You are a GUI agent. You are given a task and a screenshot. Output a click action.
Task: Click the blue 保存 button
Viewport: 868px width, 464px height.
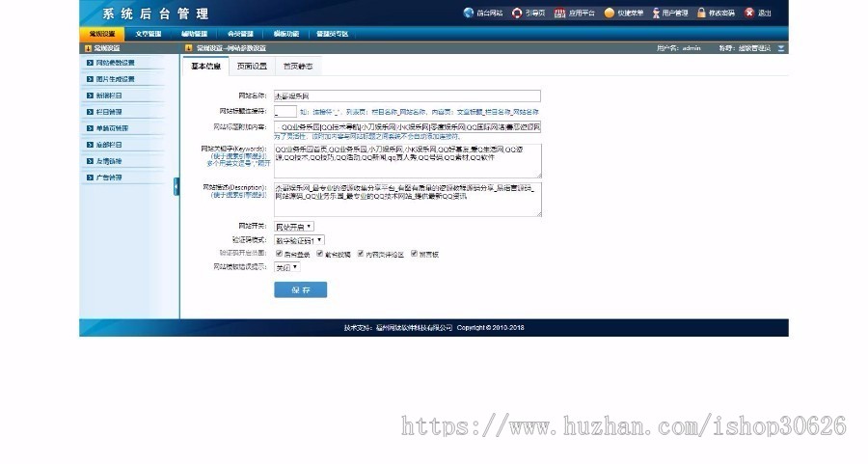pos(301,289)
